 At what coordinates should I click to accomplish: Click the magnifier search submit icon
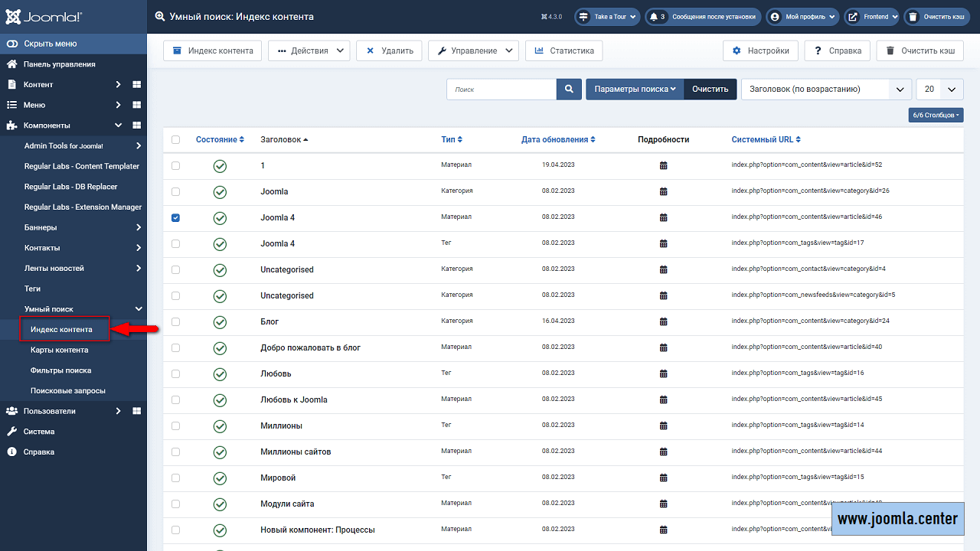coord(569,90)
